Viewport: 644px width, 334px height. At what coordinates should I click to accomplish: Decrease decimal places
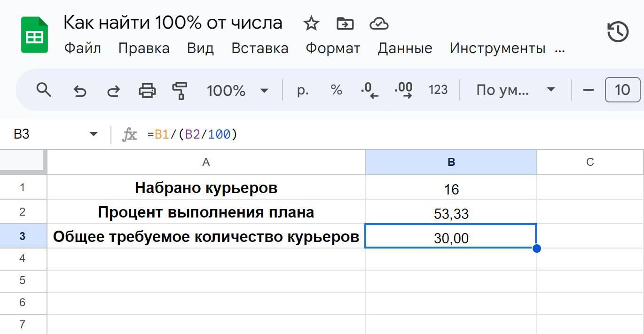[x=370, y=90]
